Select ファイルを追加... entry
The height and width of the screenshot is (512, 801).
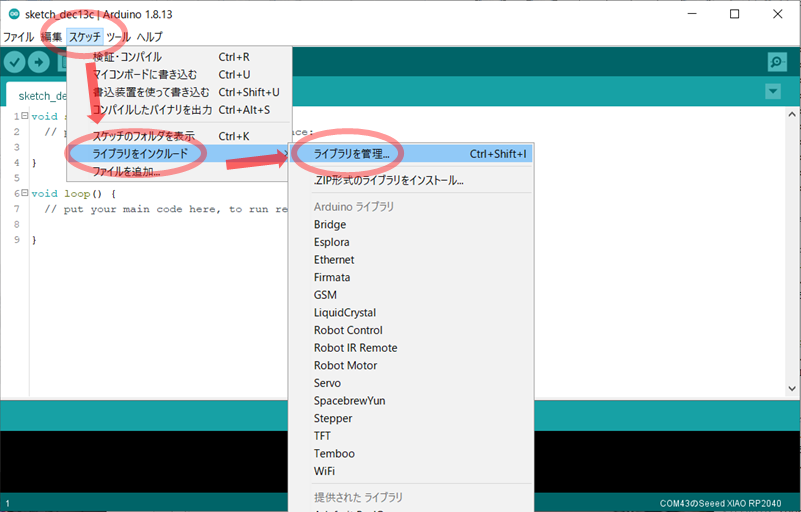pos(179,171)
